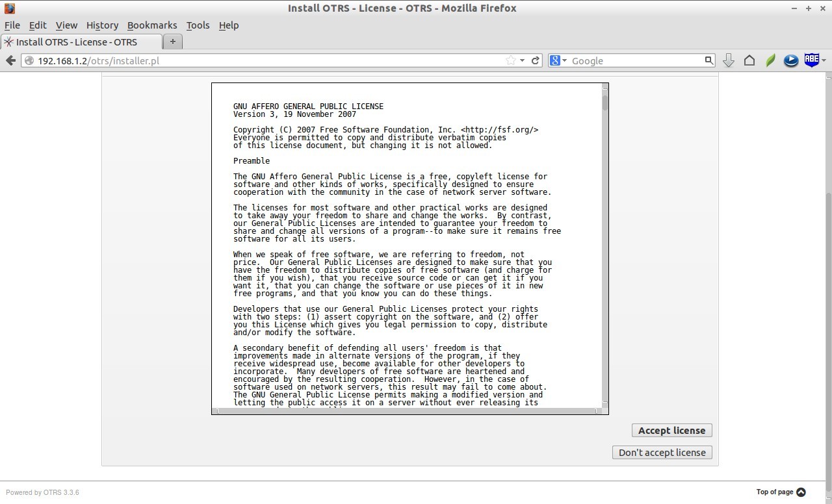
Task: Click the Don't accept license button
Action: (662, 453)
